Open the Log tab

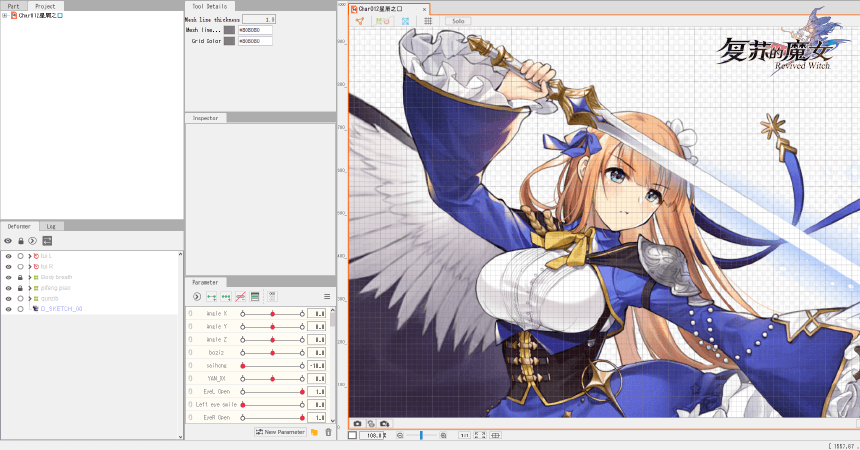coord(51,226)
